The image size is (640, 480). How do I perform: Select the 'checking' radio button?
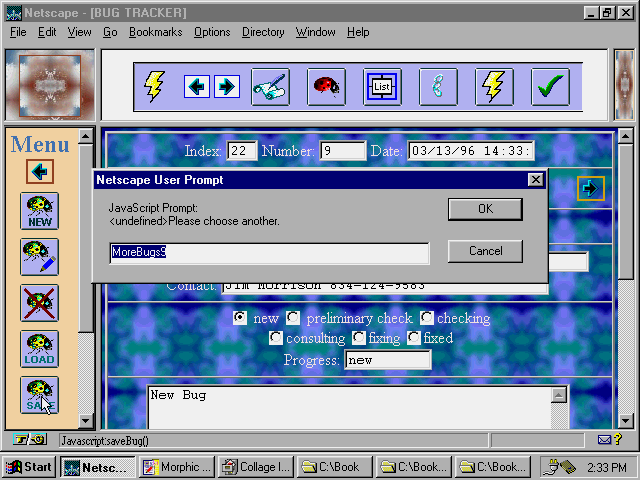pyautogui.click(x=427, y=318)
